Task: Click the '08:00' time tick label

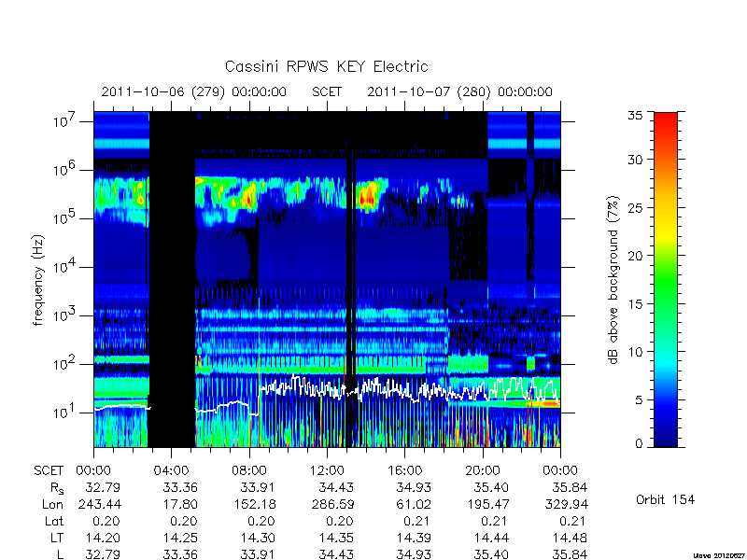Action: (x=248, y=471)
